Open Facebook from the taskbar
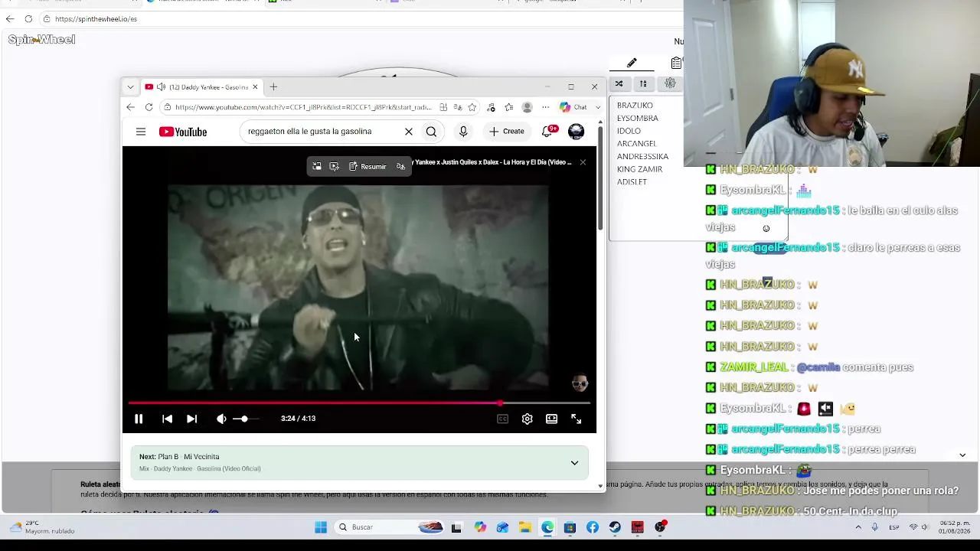Viewport: 980px width, 551px height. point(593,527)
